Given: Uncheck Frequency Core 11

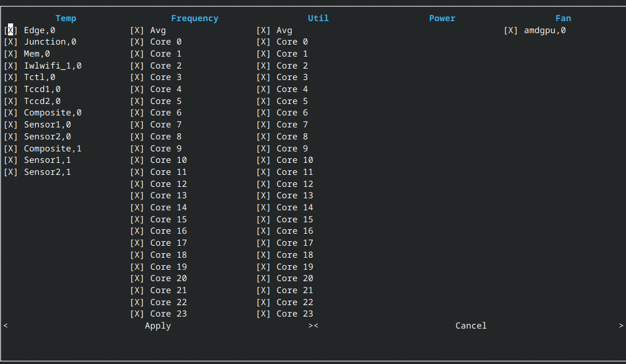Looking at the screenshot, I should coord(137,172).
